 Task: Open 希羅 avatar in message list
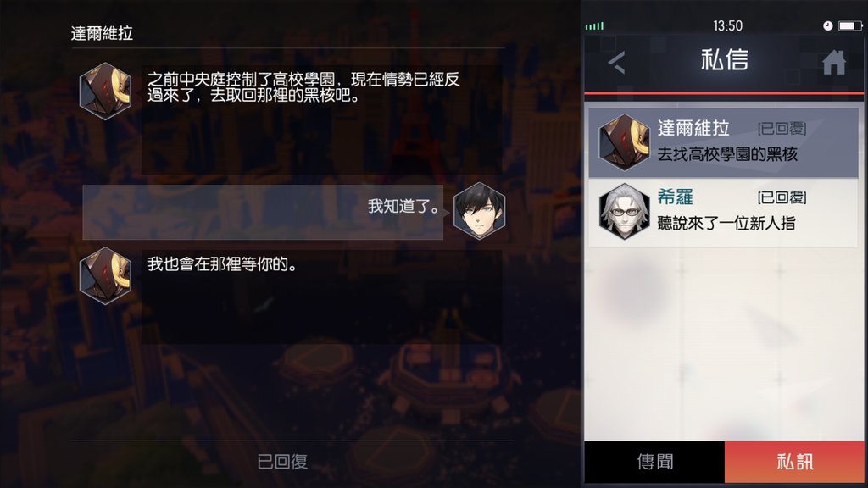[624, 211]
